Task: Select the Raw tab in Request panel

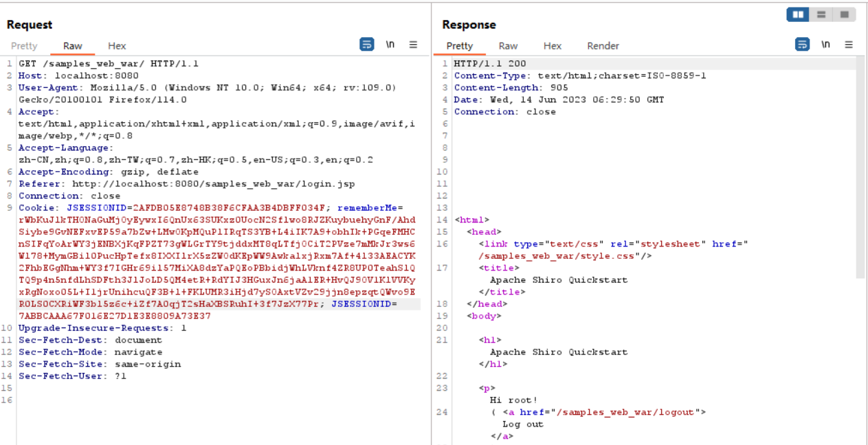Action: [x=73, y=46]
